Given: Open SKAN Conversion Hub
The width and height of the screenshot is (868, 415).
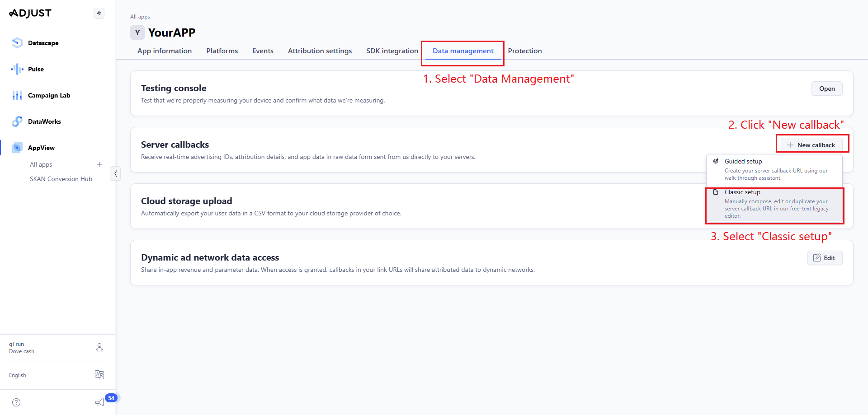Looking at the screenshot, I should 61,179.
